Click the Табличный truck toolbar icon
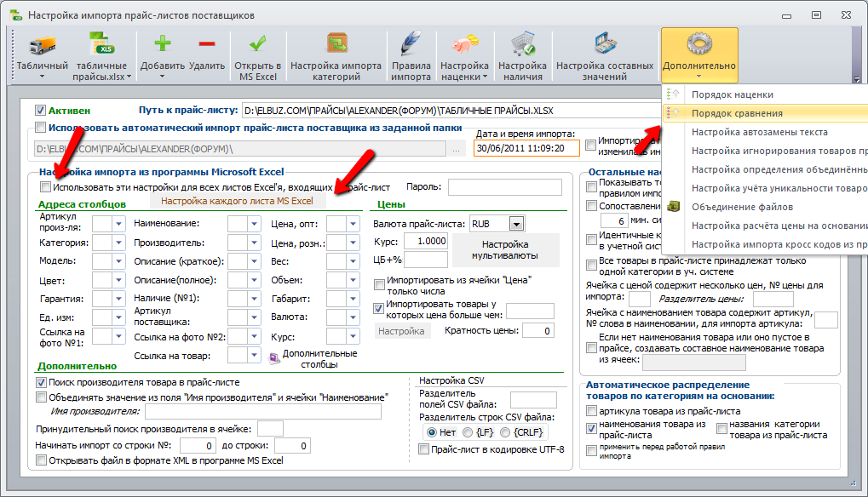Viewport: 868px width, 497px height. (x=42, y=44)
